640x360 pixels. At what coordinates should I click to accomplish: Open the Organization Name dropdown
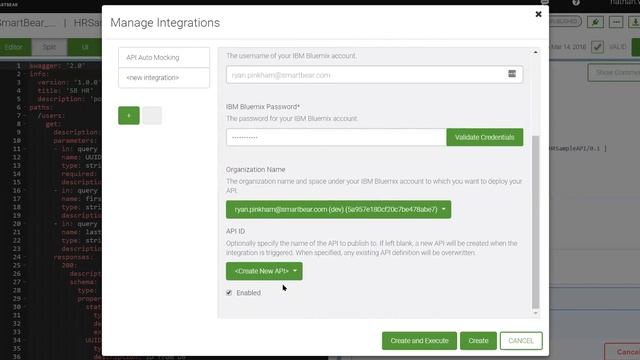tap(338, 209)
